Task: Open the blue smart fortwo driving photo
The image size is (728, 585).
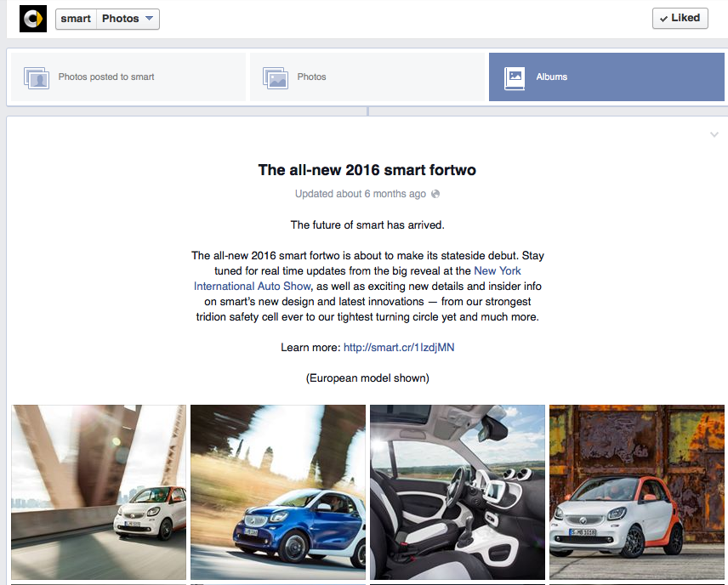Action: tap(278, 492)
